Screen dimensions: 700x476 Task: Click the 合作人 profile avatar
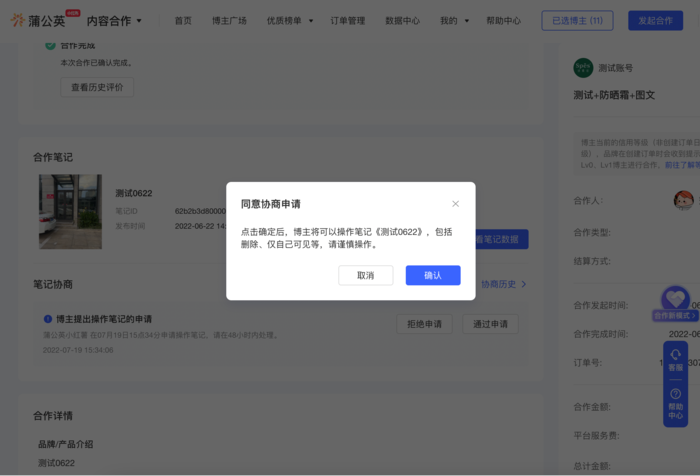(x=683, y=200)
